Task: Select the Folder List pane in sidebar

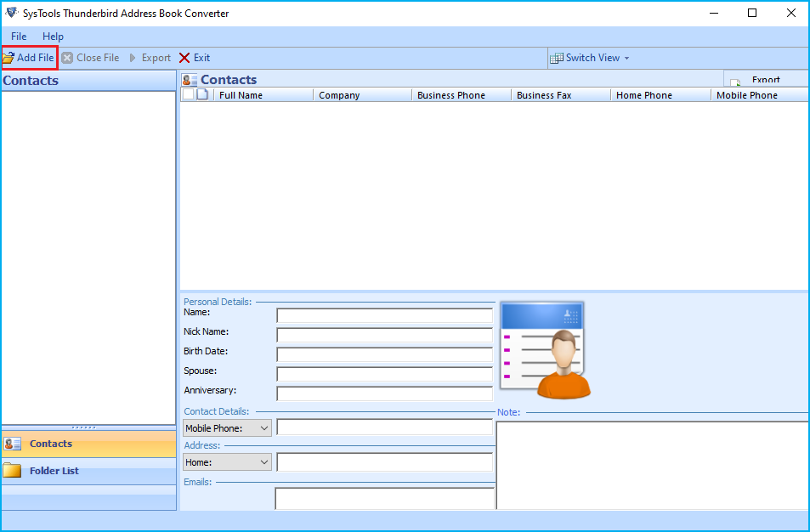Action: click(89, 471)
